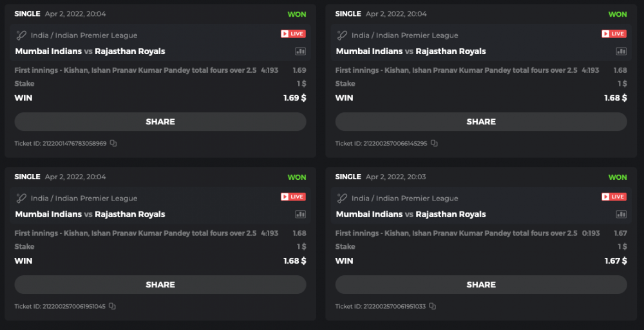Copy ticket ID ending in 951045
The image size is (644, 330).
click(x=113, y=306)
